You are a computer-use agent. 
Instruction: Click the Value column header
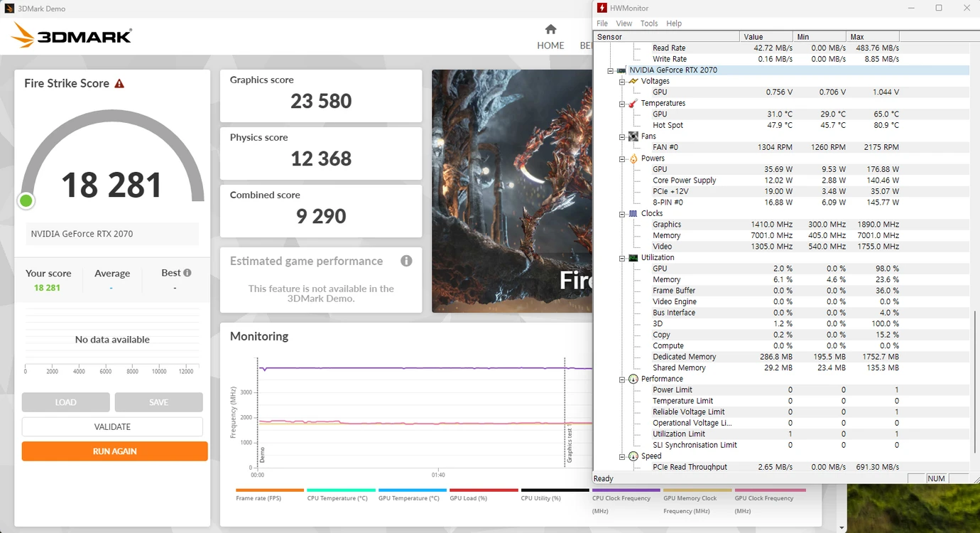766,37
